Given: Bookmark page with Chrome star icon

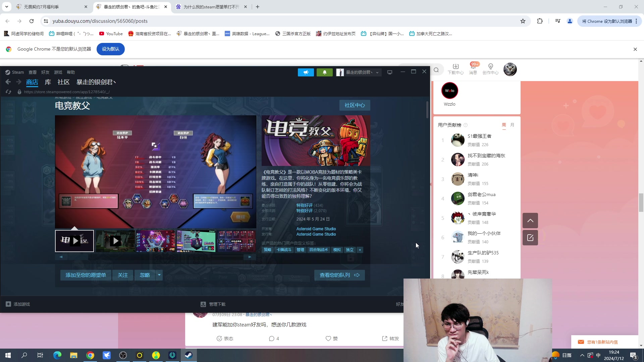Looking at the screenshot, I should (523, 21).
